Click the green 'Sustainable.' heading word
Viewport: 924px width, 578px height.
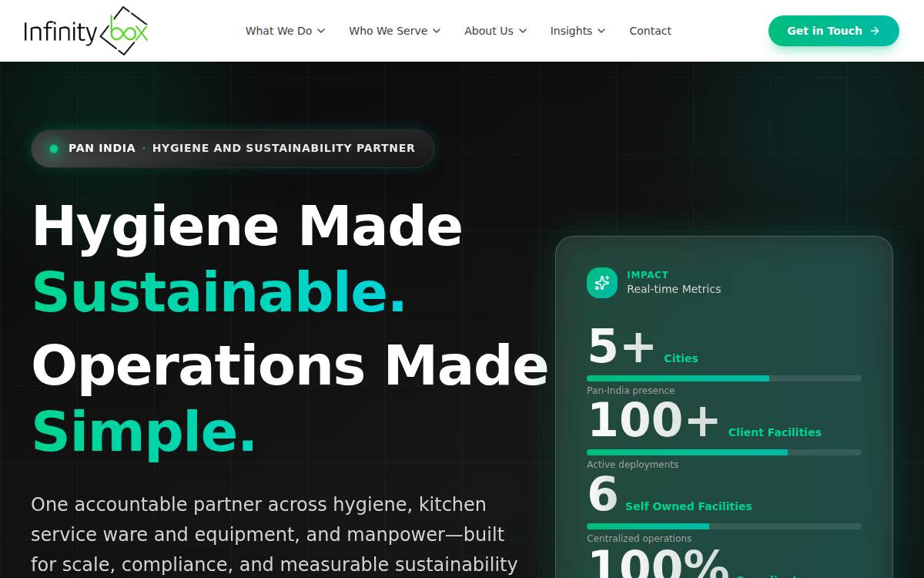219,293
